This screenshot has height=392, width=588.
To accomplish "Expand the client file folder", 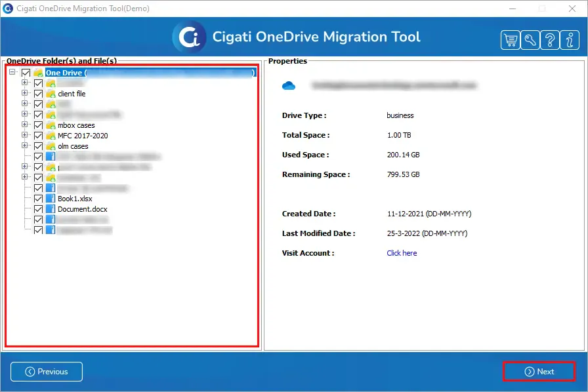I will click(x=25, y=93).
